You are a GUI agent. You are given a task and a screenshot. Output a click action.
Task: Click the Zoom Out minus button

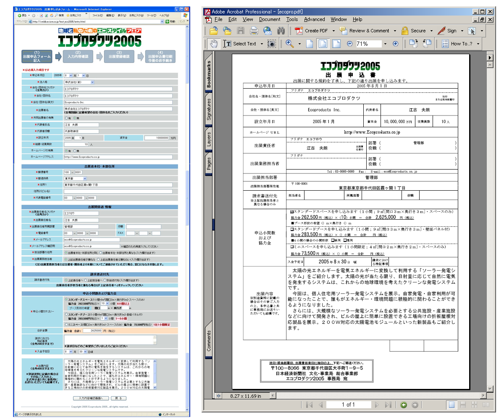(x=350, y=43)
